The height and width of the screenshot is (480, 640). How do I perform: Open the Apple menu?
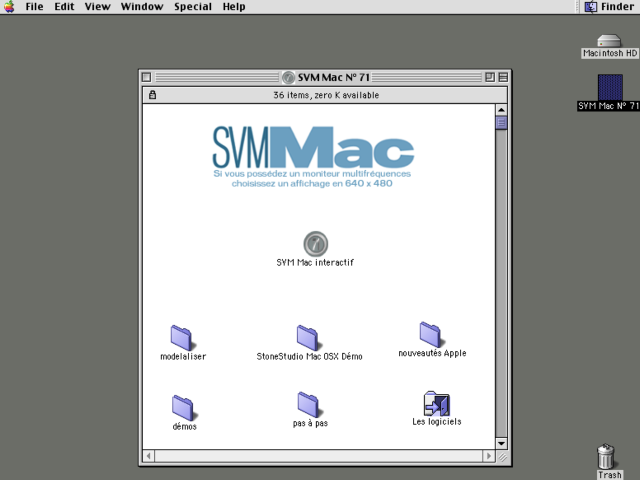click(x=9, y=7)
